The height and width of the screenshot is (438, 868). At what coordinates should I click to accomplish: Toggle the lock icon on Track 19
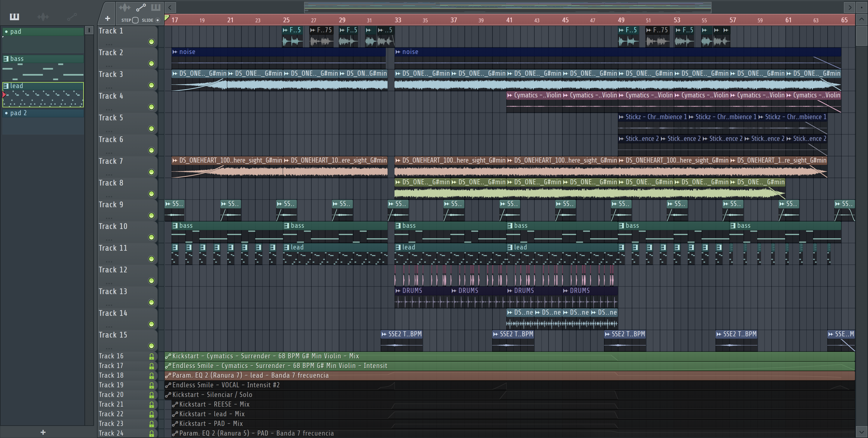(152, 385)
